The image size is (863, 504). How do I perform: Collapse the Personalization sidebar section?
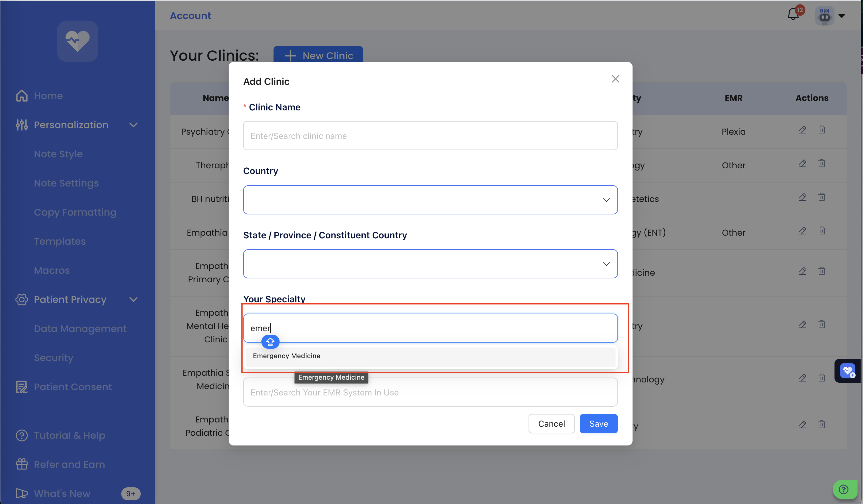(133, 125)
